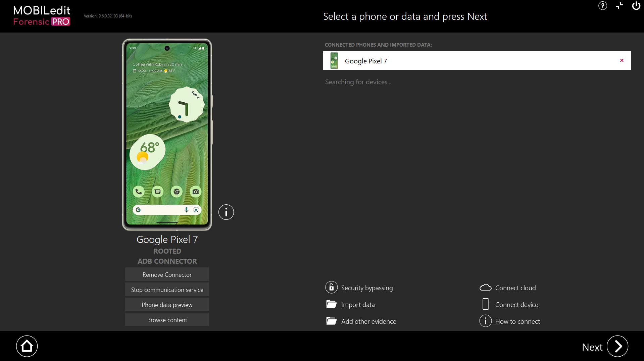
Task: Open the help question mark icon
Action: 603,6
